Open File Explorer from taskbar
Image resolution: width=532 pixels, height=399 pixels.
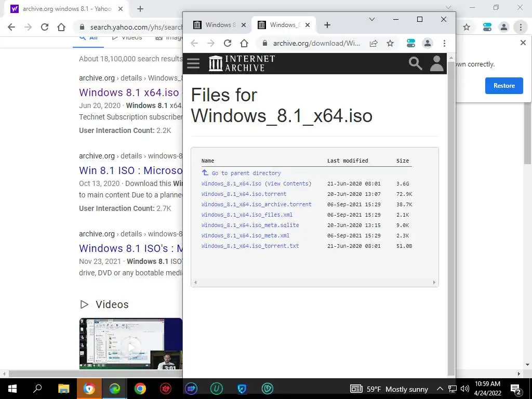click(x=63, y=389)
